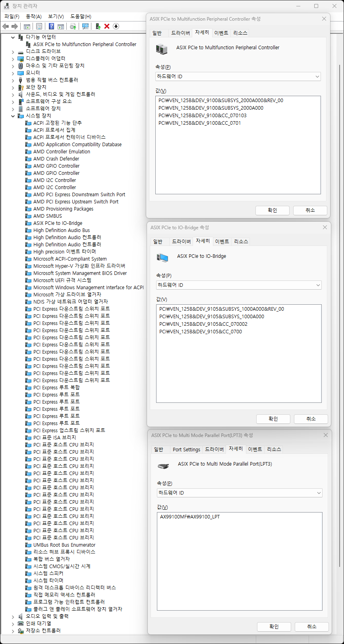Click the 디스플레이 어댑터 category icon
Viewport: 344px width, 644px height.
coord(21,58)
